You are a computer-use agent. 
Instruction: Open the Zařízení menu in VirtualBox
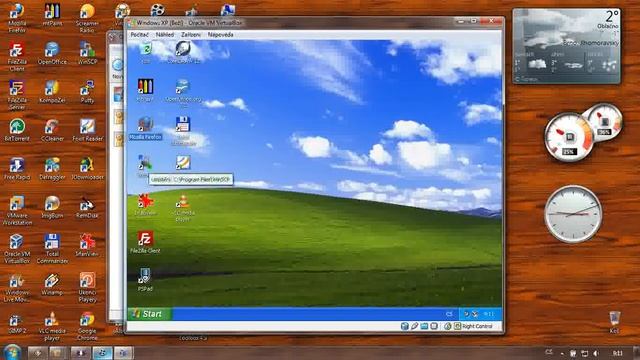(191, 35)
